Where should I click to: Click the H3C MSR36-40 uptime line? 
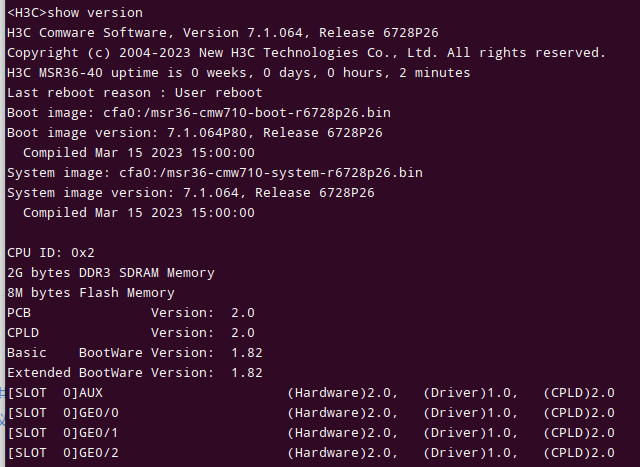pos(238,72)
